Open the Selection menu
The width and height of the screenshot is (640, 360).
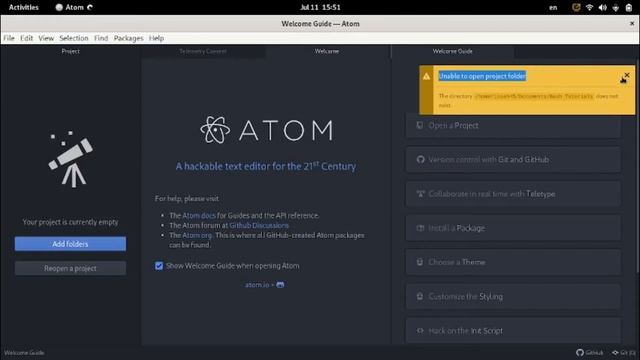[73, 38]
